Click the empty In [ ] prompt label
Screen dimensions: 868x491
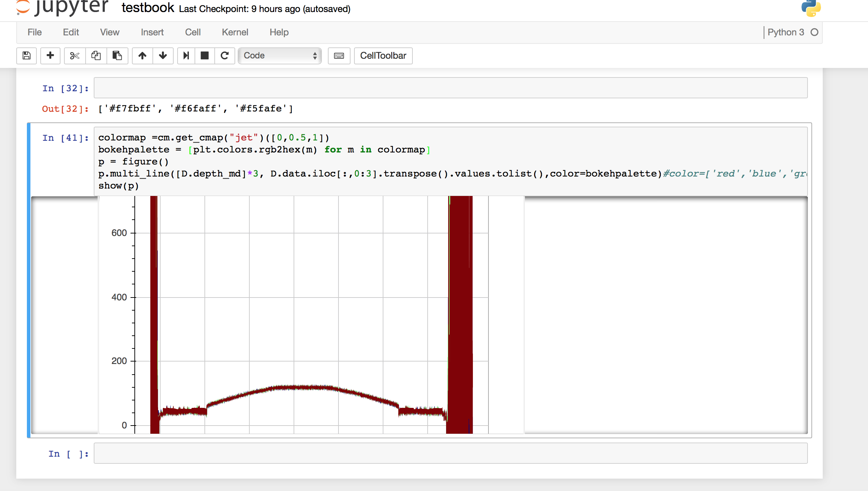click(x=68, y=454)
